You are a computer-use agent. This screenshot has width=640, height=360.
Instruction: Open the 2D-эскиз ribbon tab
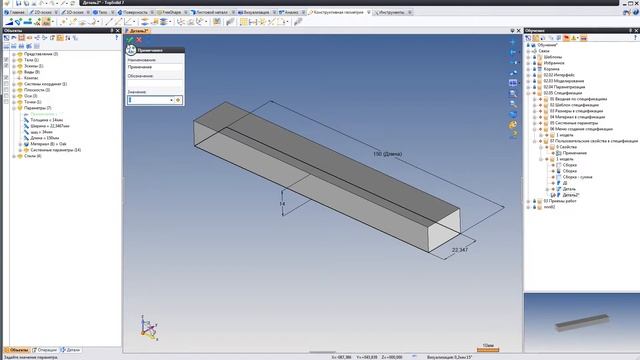coord(43,13)
